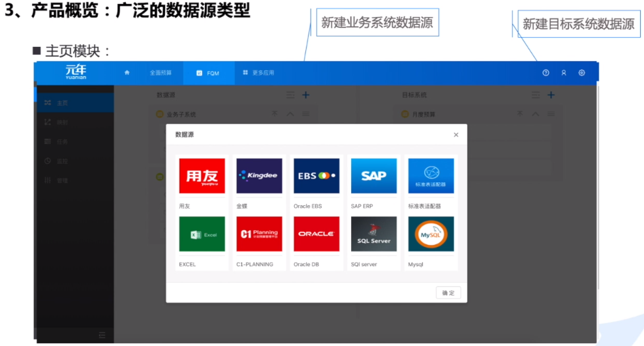The height and width of the screenshot is (346, 644).
Task: Collapse the sidebar using bottom toggle icon
Action: [102, 336]
